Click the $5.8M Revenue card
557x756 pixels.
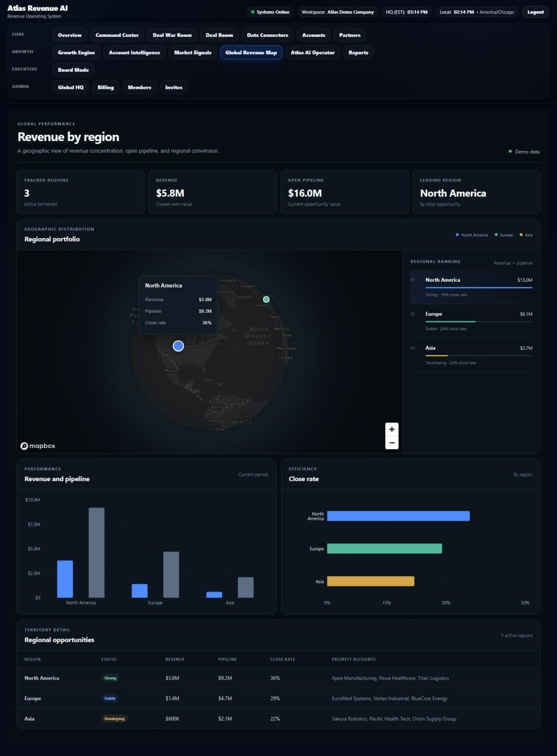point(212,192)
